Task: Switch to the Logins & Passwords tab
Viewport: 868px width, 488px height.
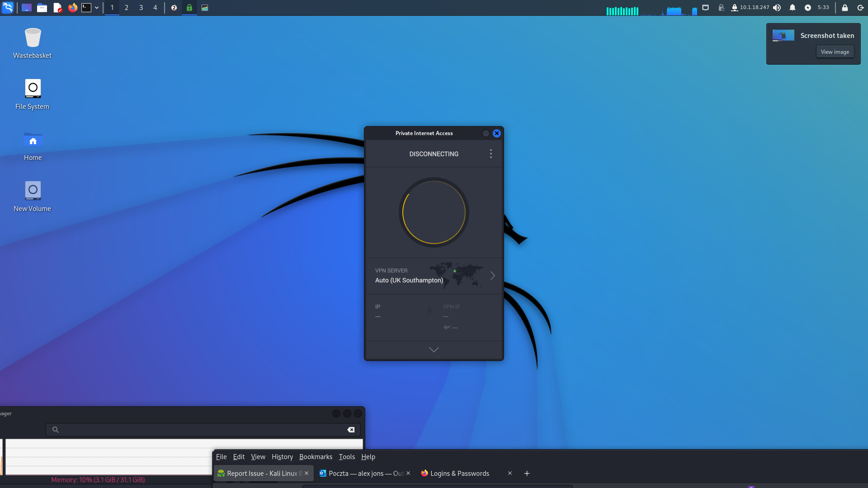Action: 459,474
